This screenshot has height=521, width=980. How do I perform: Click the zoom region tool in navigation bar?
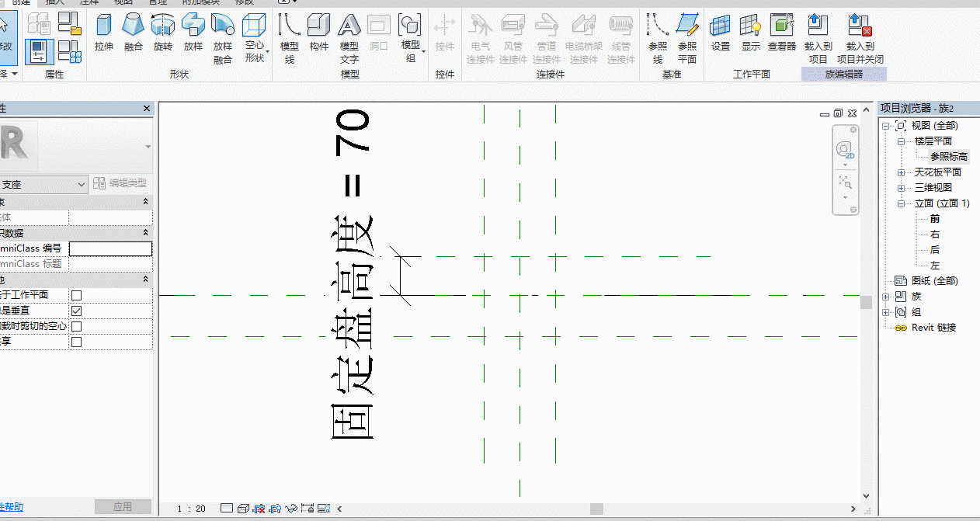pyautogui.click(x=845, y=182)
